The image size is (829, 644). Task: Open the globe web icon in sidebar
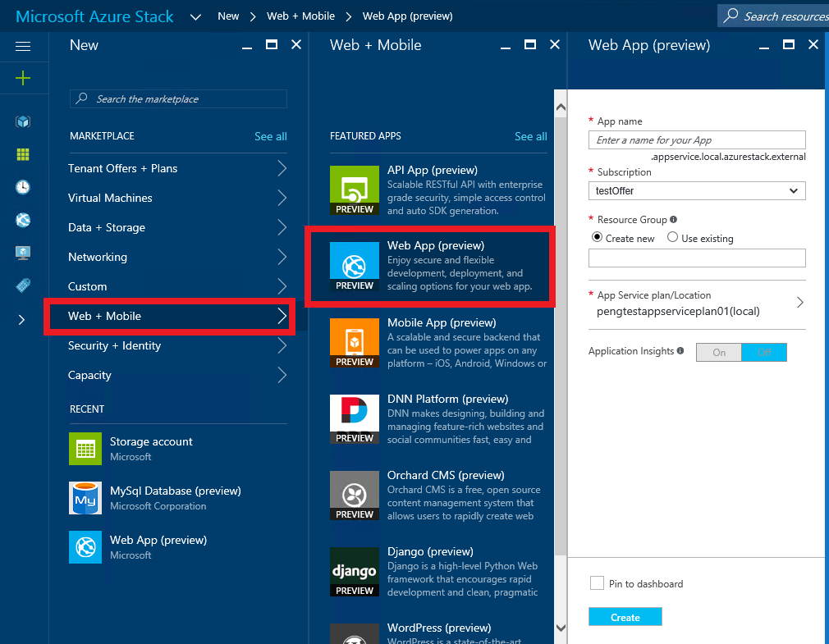[23, 220]
